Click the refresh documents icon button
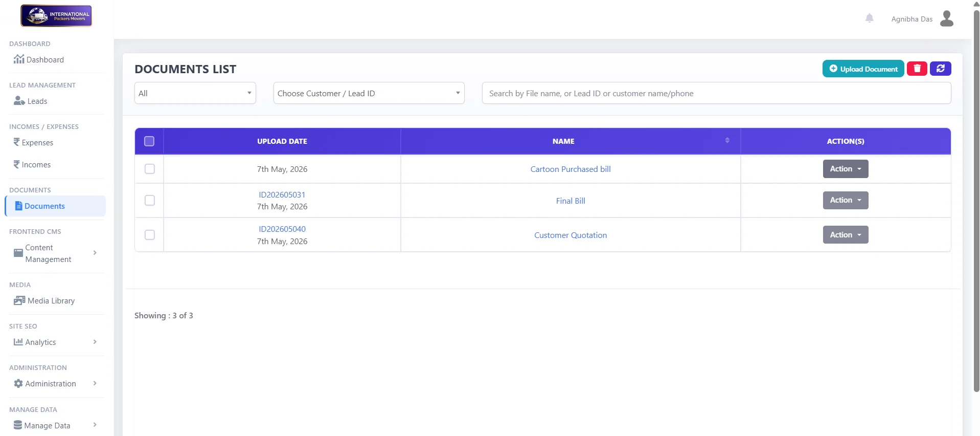Screen dimensions: 980x436 tap(940, 69)
